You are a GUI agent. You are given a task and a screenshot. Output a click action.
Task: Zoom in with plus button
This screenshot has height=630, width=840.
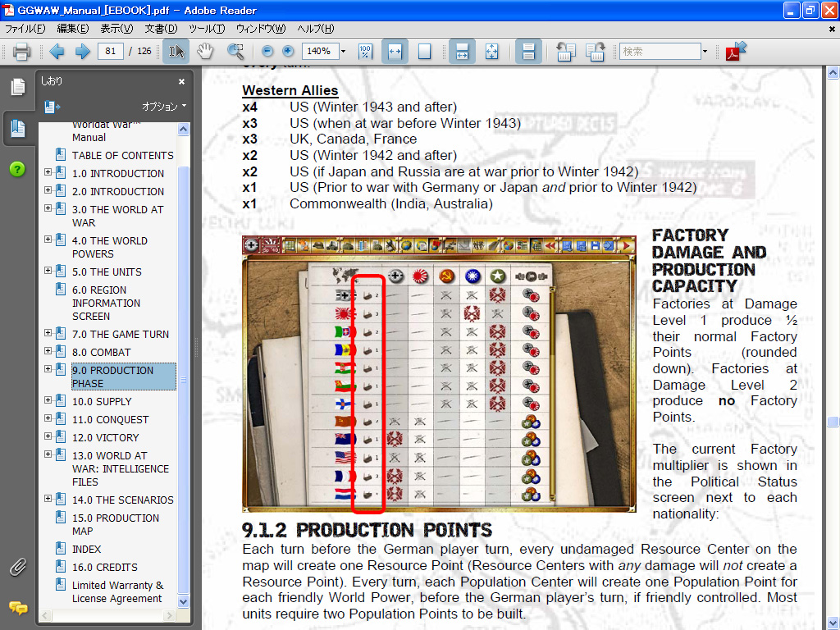point(288,52)
